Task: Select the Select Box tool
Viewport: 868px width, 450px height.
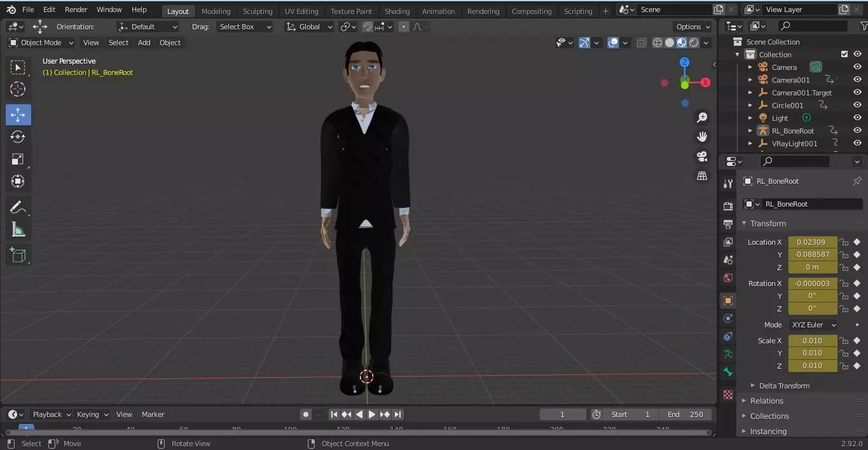Action: pyautogui.click(x=18, y=67)
